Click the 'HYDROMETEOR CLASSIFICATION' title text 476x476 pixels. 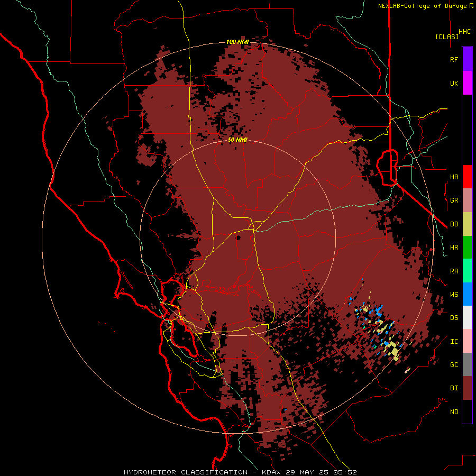pyautogui.click(x=186, y=472)
